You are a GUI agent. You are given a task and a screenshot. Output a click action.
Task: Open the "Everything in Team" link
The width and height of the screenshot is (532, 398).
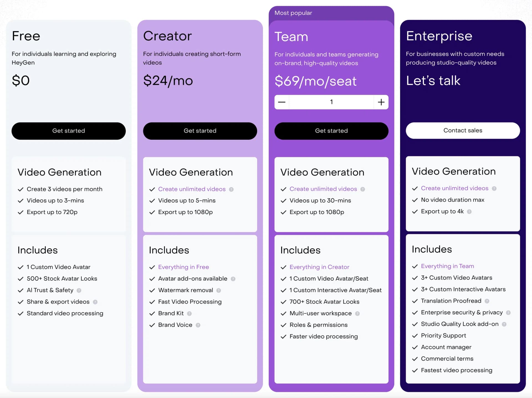click(447, 266)
